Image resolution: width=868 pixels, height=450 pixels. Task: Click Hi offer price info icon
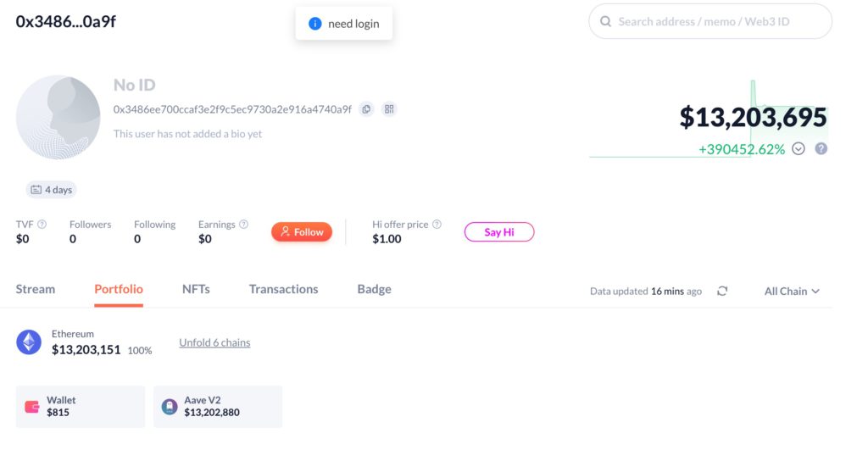437,225
